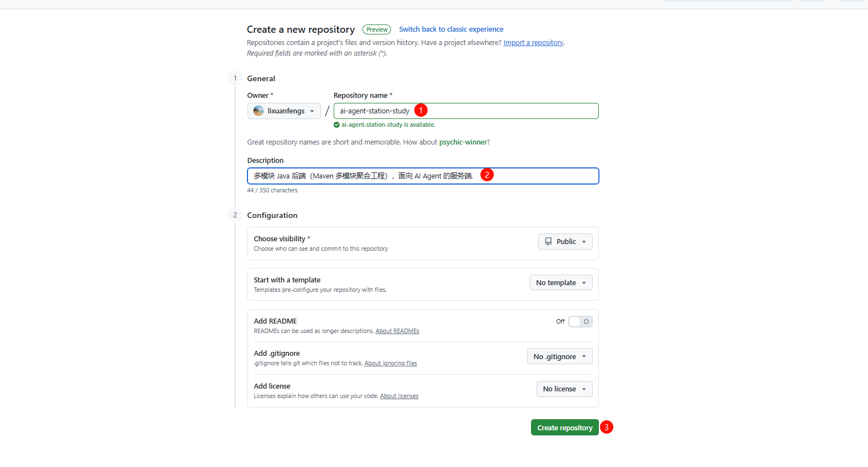The width and height of the screenshot is (868, 467).
Task: Click red annotation marker number 3
Action: [x=607, y=428]
